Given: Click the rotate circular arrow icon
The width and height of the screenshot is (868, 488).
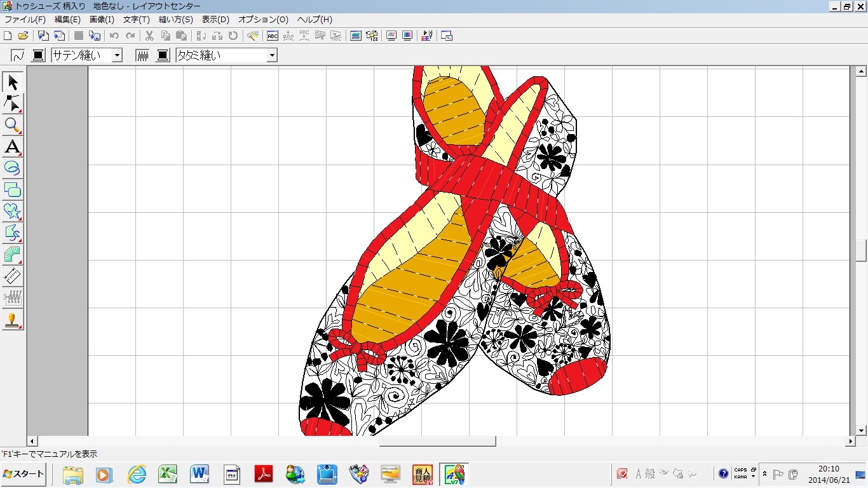Looking at the screenshot, I should tap(233, 36).
